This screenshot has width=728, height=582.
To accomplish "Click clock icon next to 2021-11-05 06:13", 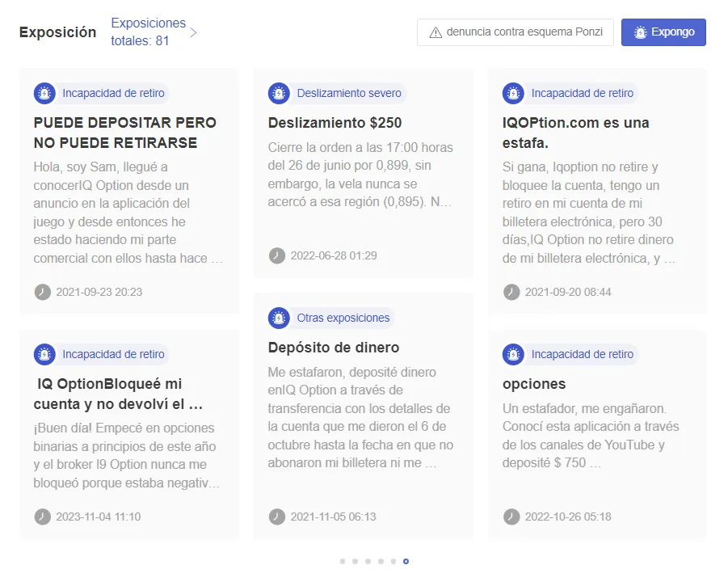I will click(277, 517).
